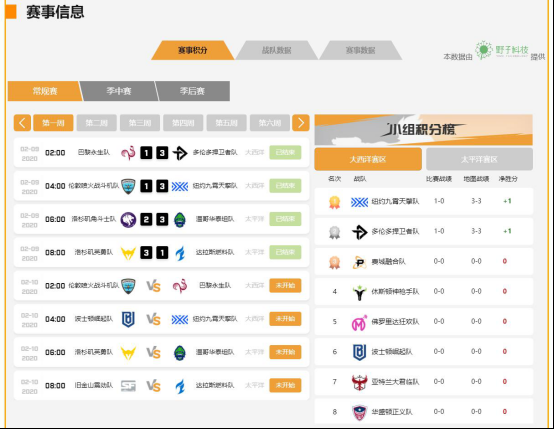Click 休斯顿神枪手队 name in standings
This screenshot has width=554, height=429.
(x=395, y=292)
